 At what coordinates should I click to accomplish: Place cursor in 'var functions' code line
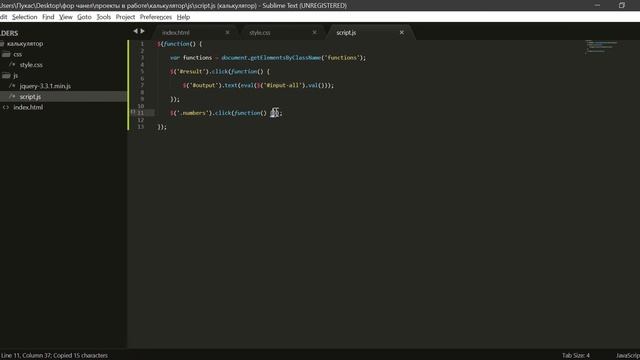(268, 58)
